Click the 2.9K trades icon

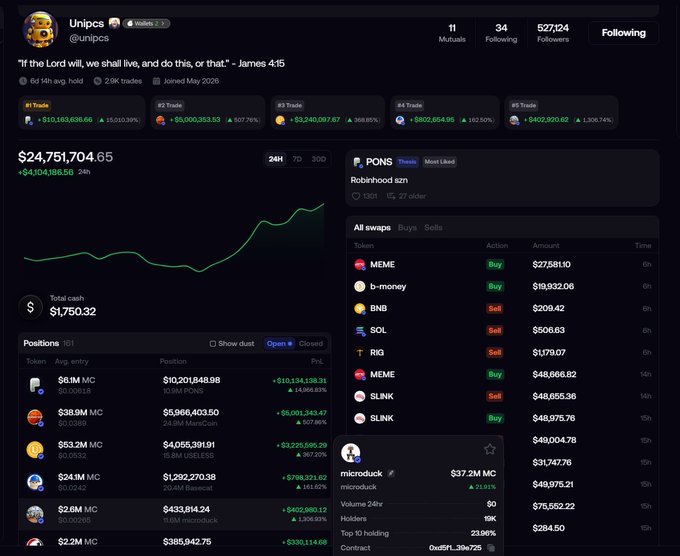point(98,81)
